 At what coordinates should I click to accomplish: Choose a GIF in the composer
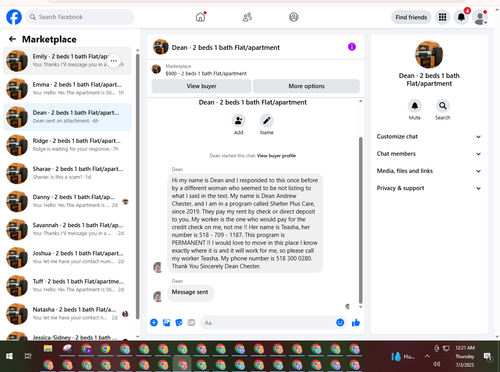tap(191, 322)
